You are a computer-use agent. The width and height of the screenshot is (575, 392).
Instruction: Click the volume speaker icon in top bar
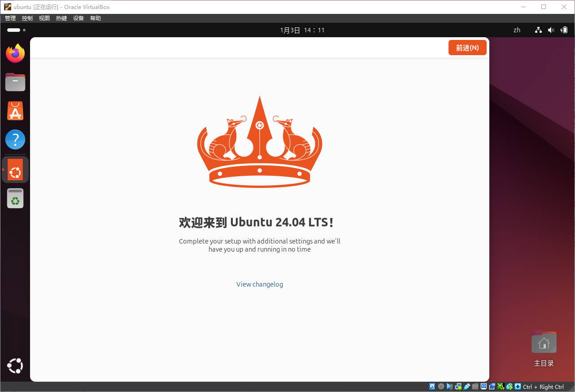[551, 30]
